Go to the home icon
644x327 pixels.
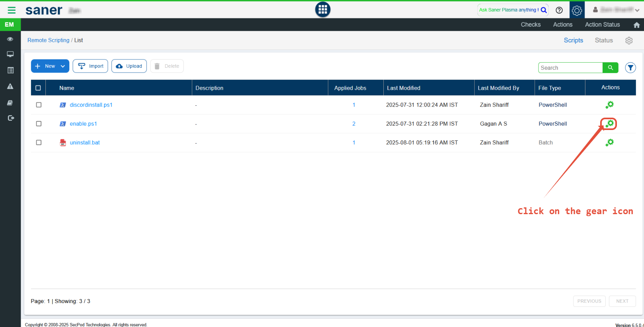click(636, 25)
